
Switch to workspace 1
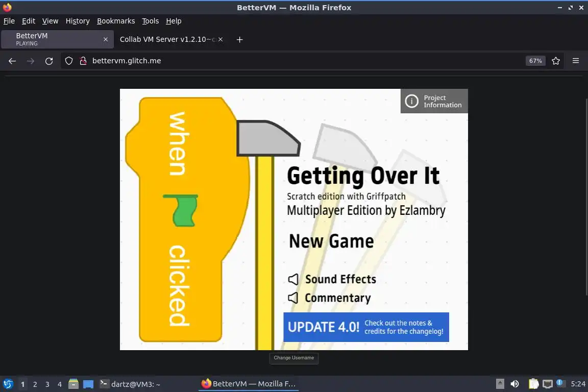pos(22,384)
